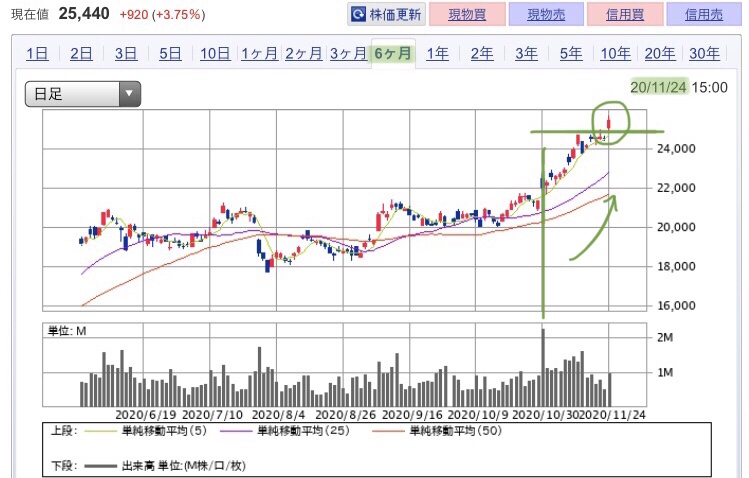Image resolution: width=749 pixels, height=478 pixels.
Task: Click the 出来高 volume legend entry
Action: [165, 466]
